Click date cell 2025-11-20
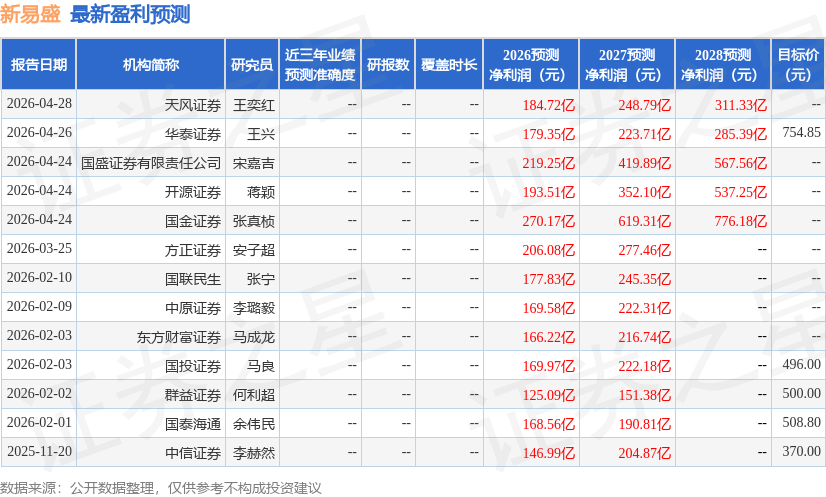The width and height of the screenshot is (826, 497). [x=39, y=451]
